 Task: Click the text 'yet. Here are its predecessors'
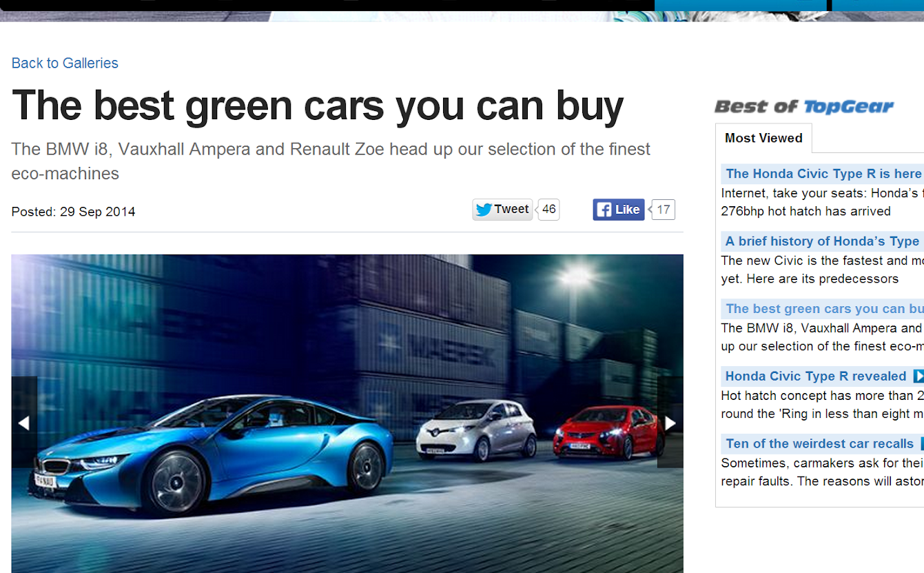click(810, 279)
